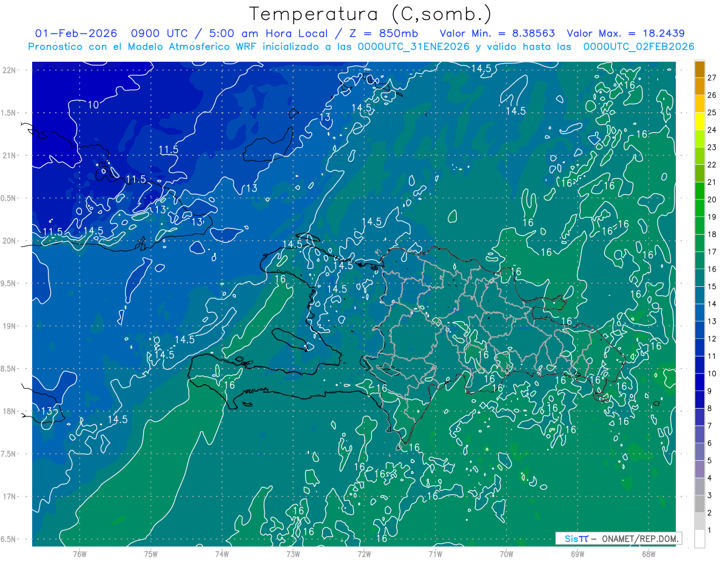Click the colorbar label '5'

(x=710, y=461)
